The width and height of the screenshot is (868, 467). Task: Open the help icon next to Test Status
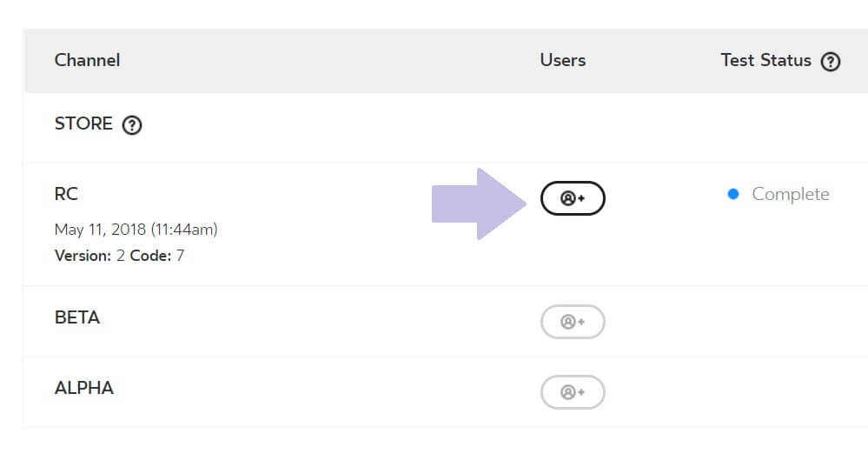[831, 62]
